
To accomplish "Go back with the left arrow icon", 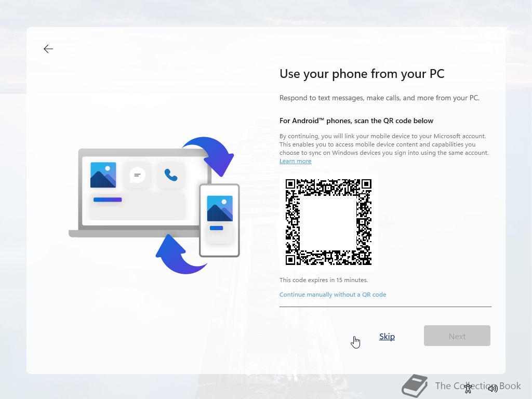I will pyautogui.click(x=48, y=49).
